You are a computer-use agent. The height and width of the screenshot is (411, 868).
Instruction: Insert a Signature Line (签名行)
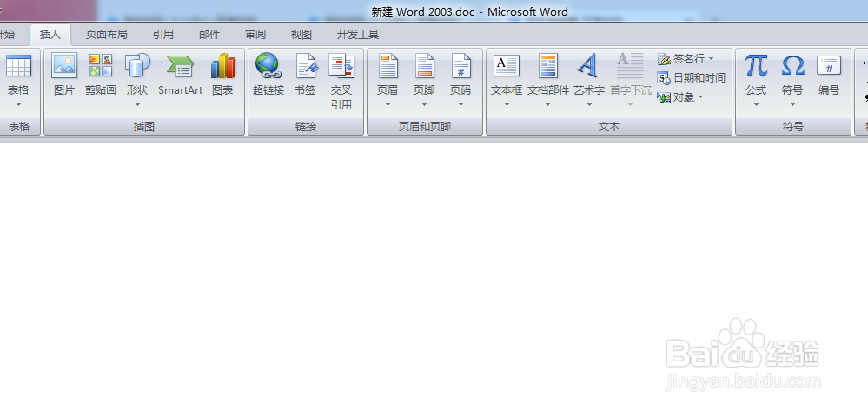click(x=686, y=59)
